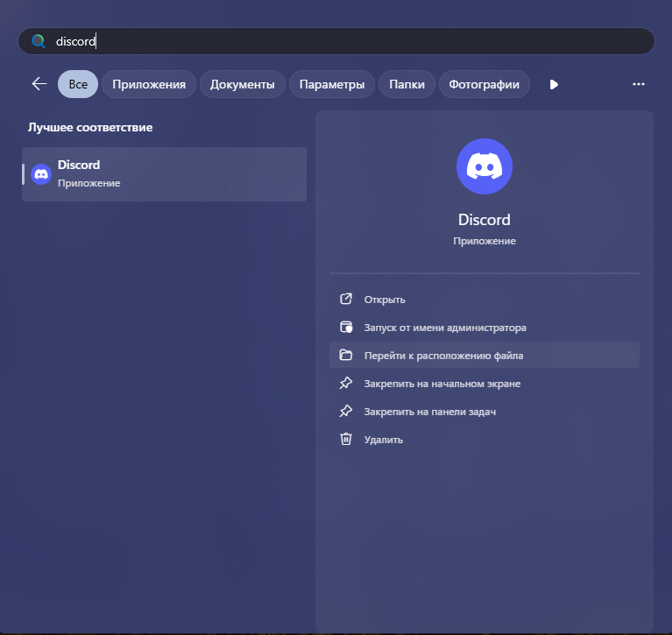Viewport: 672px width, 635px height.
Task: Click the 'Discord' title in preview pane
Action: point(485,220)
